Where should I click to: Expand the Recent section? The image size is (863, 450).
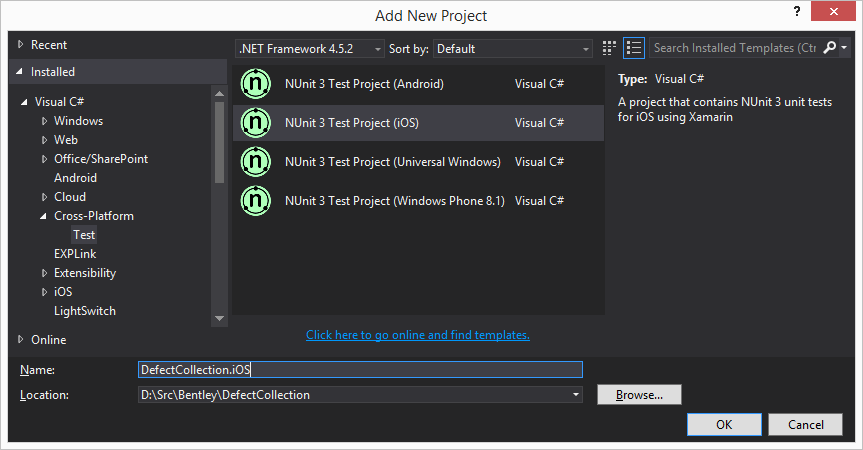[20, 45]
